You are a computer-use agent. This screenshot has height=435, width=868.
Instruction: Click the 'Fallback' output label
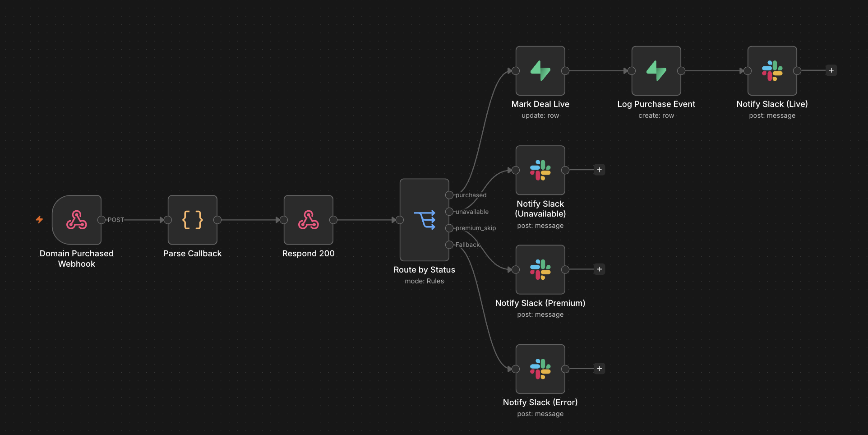pyautogui.click(x=467, y=245)
